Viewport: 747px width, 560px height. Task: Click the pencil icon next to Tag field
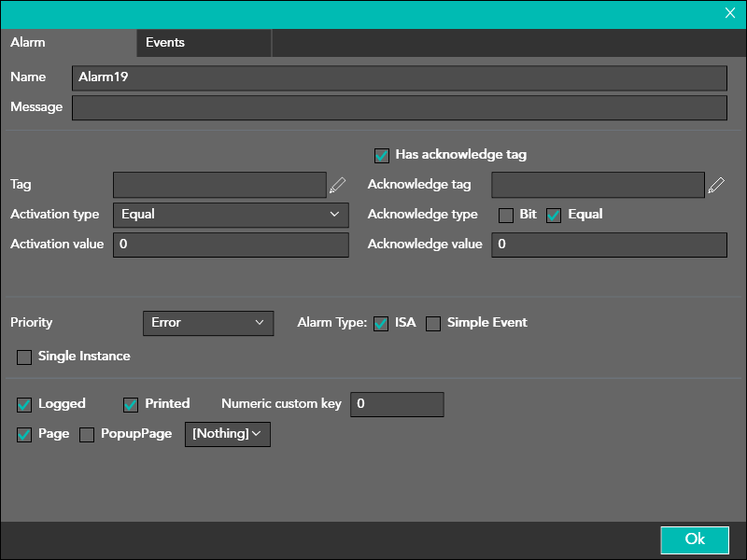(337, 185)
